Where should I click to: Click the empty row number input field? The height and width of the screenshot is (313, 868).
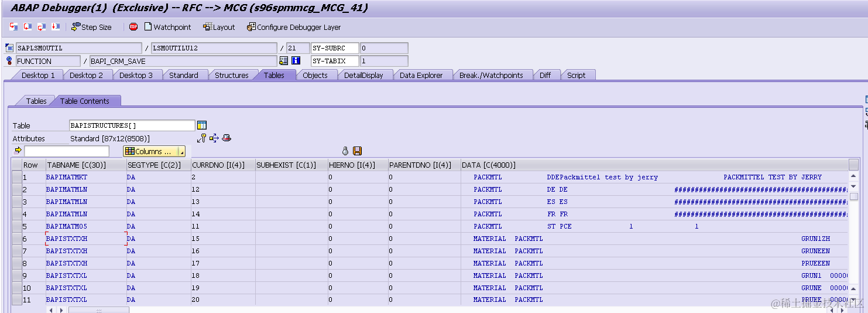click(x=66, y=151)
